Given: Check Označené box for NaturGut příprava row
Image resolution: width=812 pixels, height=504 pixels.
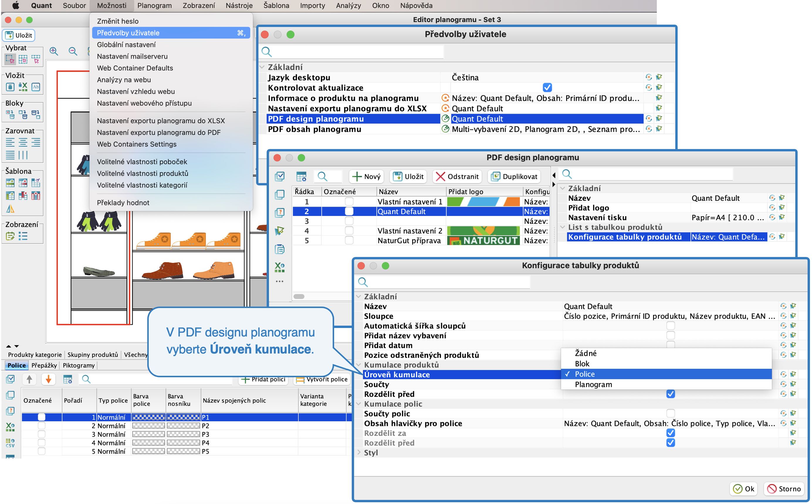Looking at the screenshot, I should coord(349,241).
